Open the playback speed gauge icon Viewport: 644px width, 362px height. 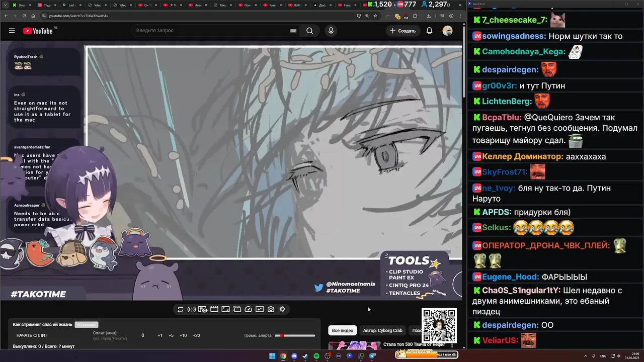coord(248,309)
